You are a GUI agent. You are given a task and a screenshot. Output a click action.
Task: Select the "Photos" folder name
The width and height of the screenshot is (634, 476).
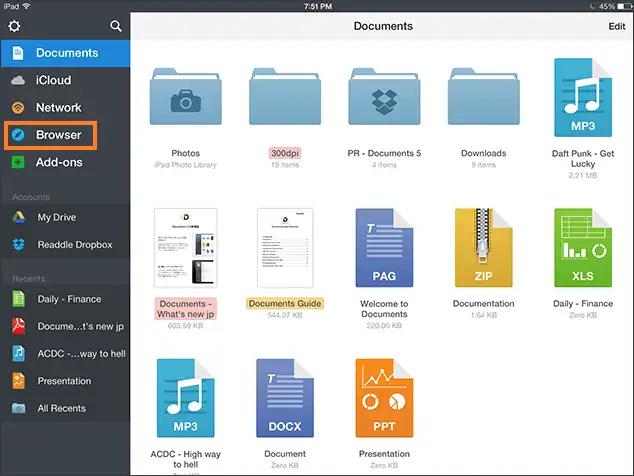tap(186, 153)
